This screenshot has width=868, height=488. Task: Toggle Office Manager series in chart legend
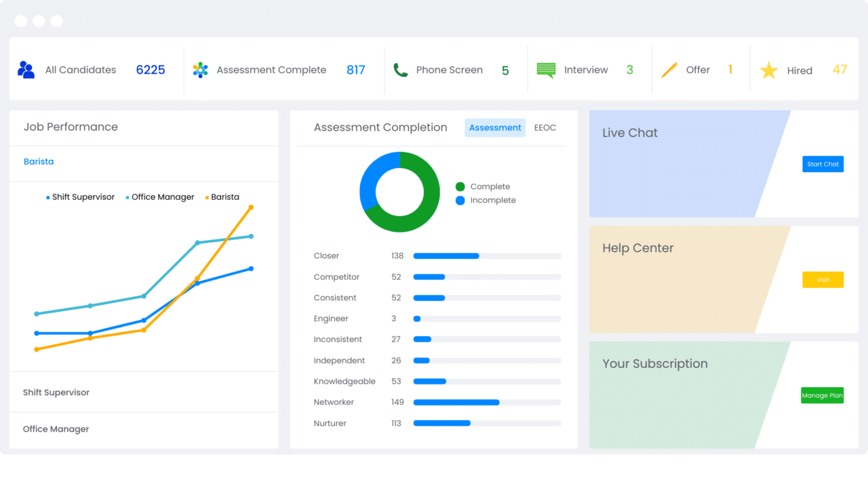point(160,197)
